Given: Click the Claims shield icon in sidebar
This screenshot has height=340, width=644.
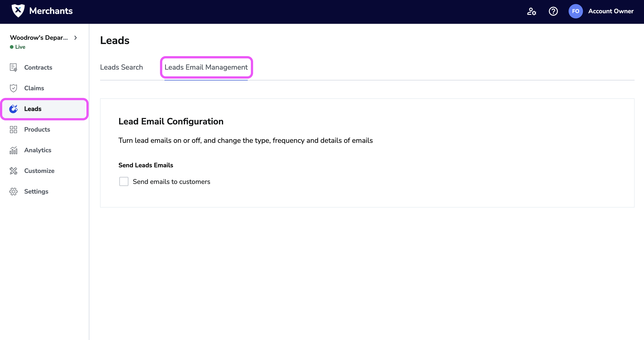Looking at the screenshot, I should click(x=13, y=88).
